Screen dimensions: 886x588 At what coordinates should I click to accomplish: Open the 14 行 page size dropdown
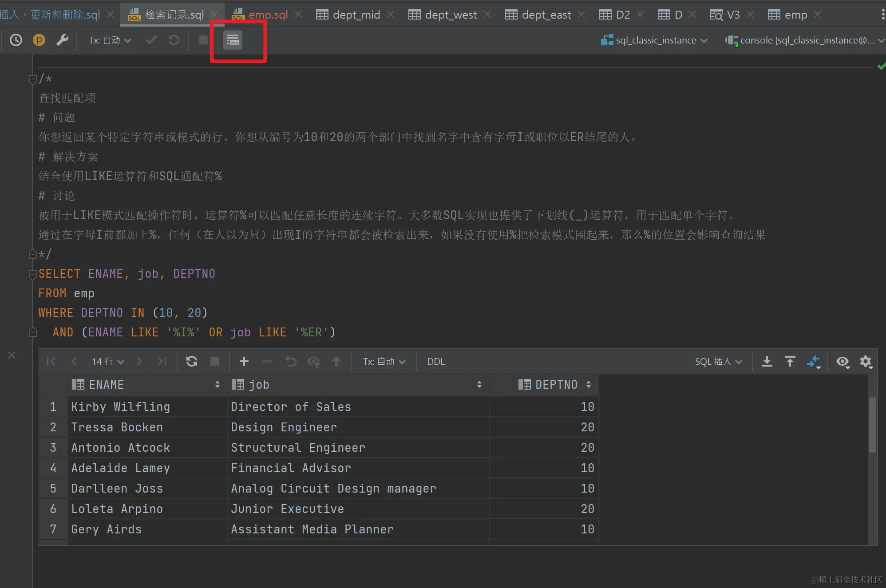click(107, 362)
